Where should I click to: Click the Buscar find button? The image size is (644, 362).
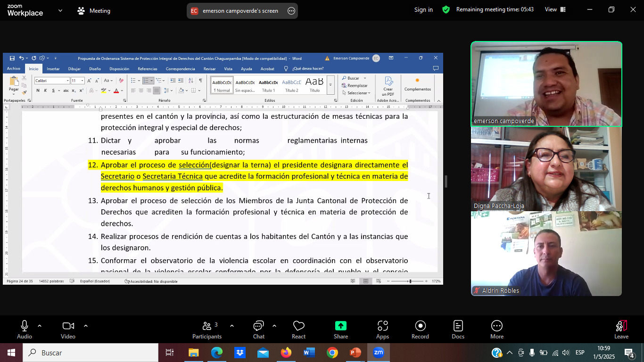click(x=351, y=78)
